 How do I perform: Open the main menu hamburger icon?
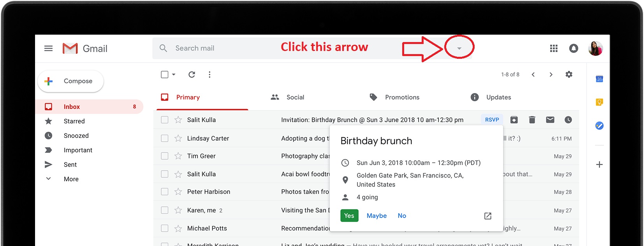(x=48, y=48)
